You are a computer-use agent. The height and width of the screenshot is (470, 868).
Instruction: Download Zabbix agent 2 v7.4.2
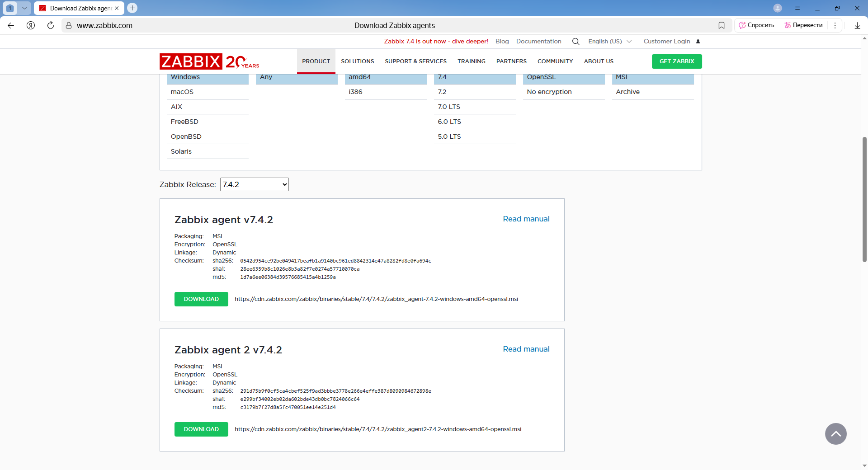pos(201,429)
